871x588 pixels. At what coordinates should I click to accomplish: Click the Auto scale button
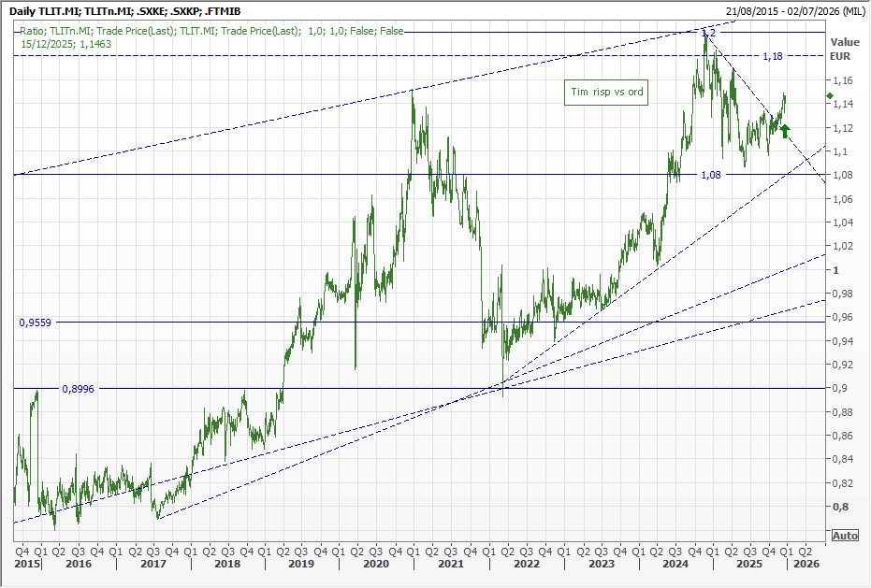point(844,536)
